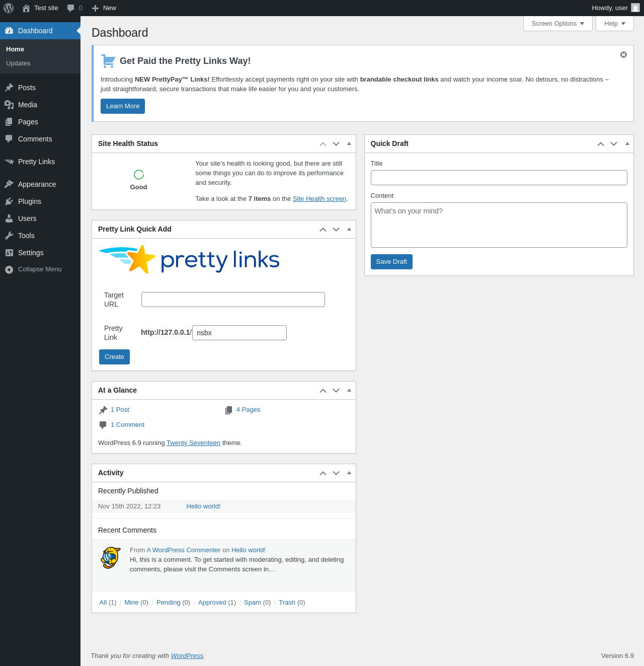Go to the Media library menu
Screen dimensions: 644x666
(28, 105)
